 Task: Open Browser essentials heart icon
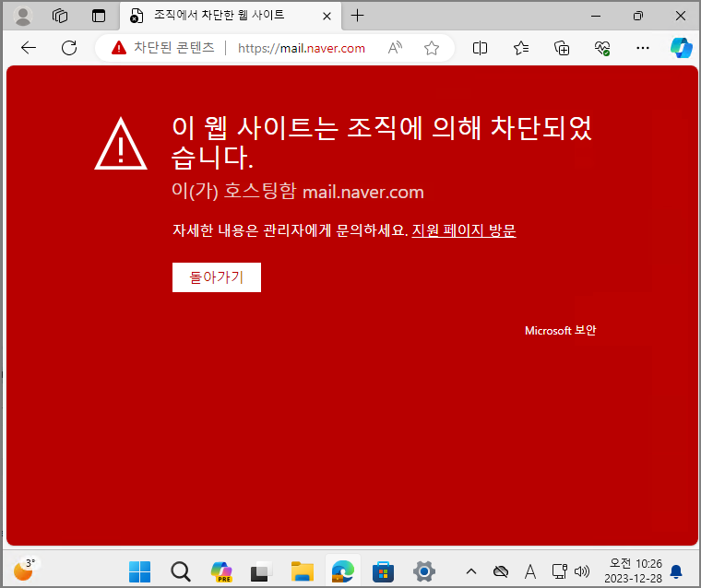point(602,48)
